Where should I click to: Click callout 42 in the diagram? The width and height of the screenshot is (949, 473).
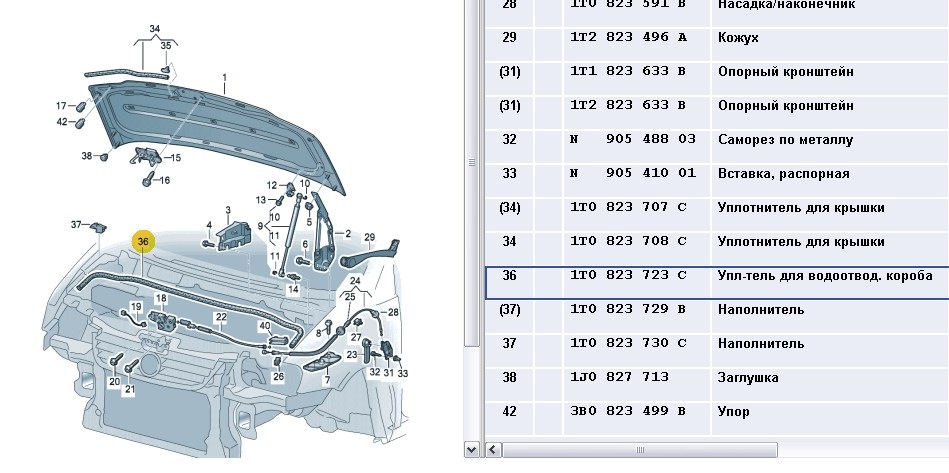click(62, 122)
